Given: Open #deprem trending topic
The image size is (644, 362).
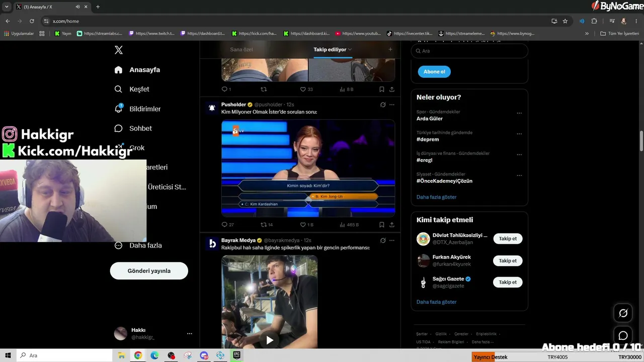Looking at the screenshot, I should (x=428, y=139).
